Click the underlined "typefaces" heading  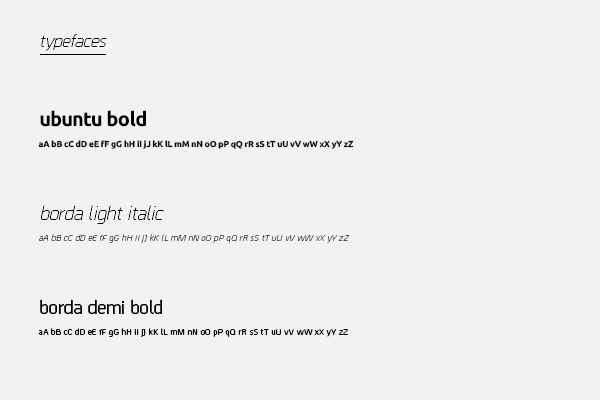(x=72, y=42)
